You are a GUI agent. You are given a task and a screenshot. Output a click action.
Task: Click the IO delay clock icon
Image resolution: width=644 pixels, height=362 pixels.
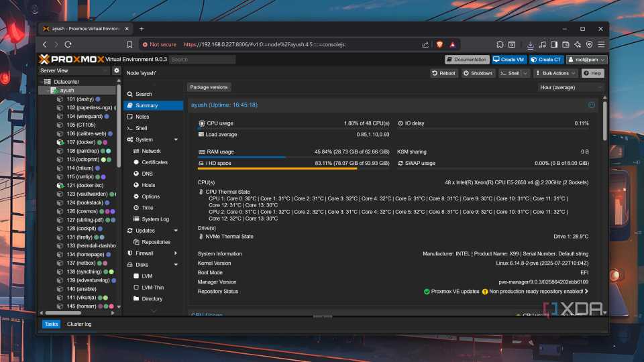(x=400, y=123)
